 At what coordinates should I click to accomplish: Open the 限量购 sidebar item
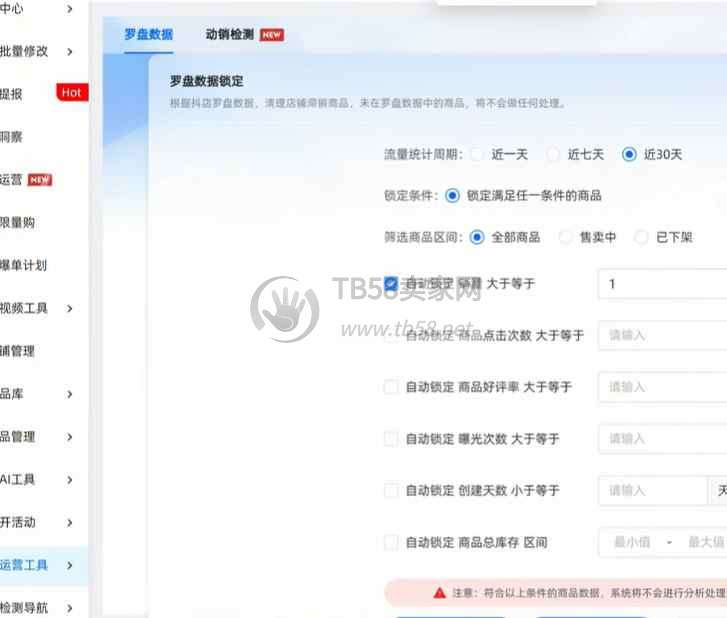[18, 223]
